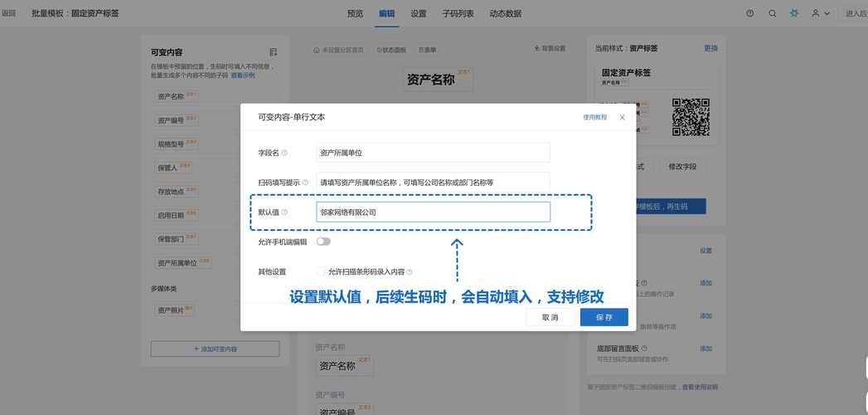868x415 pixels.
Task: Open the help question icon in top bar
Action: click(x=750, y=13)
